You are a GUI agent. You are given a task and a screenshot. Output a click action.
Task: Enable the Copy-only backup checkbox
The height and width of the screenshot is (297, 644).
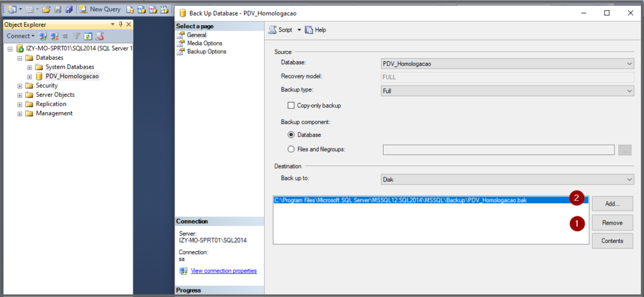click(291, 106)
